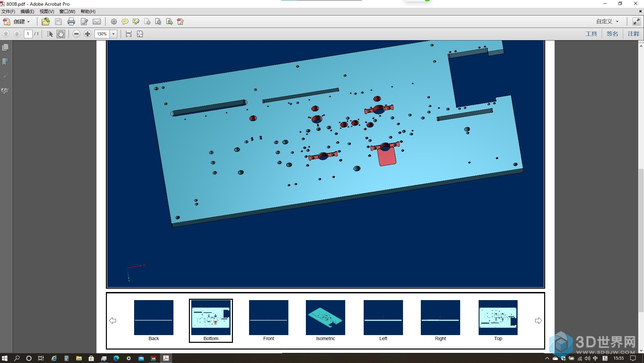Click the Edit document pencil icon
This screenshot has height=363, width=644.
click(x=84, y=22)
